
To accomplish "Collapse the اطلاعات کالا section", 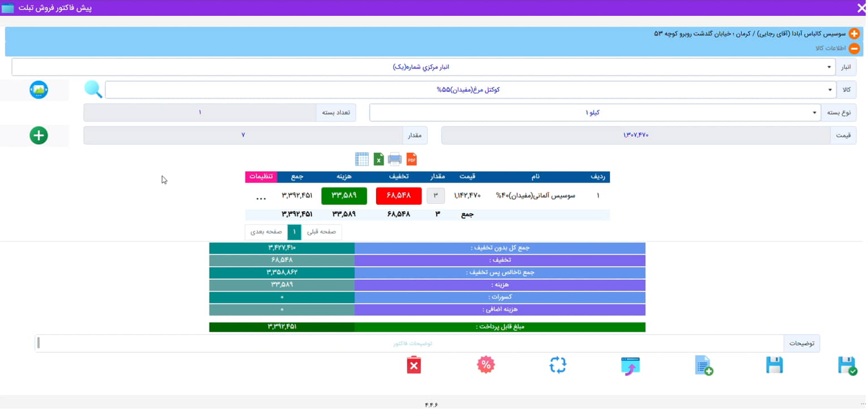I will pyautogui.click(x=854, y=49).
